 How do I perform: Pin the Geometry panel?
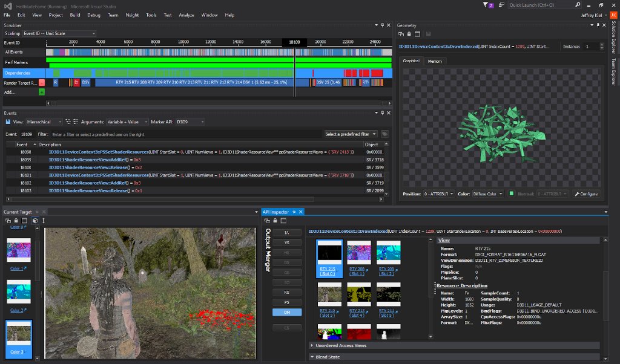point(598,25)
